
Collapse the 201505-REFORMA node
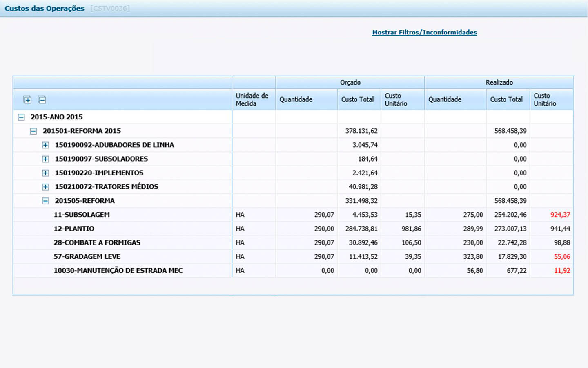pos(45,201)
